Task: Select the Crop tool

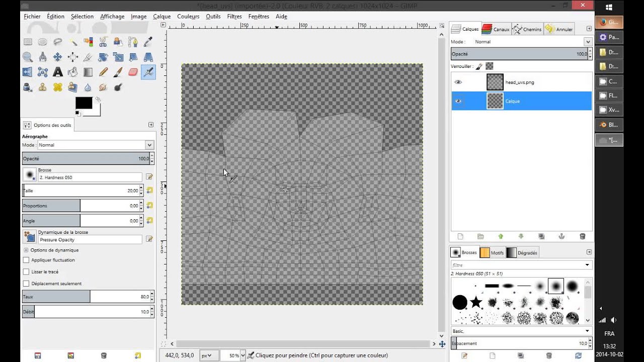Action: 88,57
